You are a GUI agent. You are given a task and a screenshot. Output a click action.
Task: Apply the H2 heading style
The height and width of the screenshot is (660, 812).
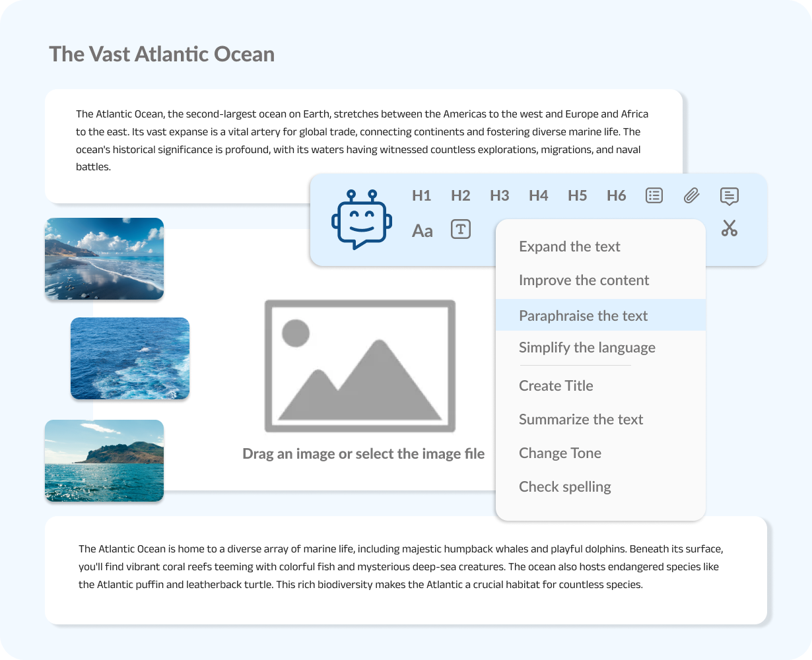(460, 195)
